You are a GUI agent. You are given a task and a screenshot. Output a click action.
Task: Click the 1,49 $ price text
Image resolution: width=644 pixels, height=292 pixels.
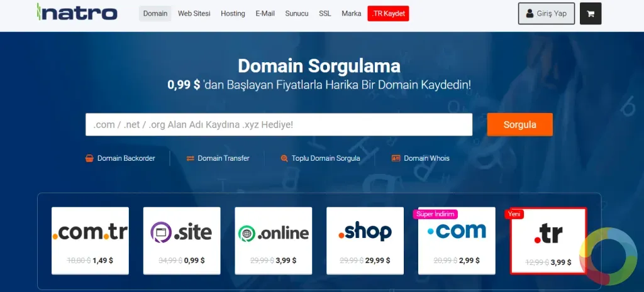tap(103, 261)
